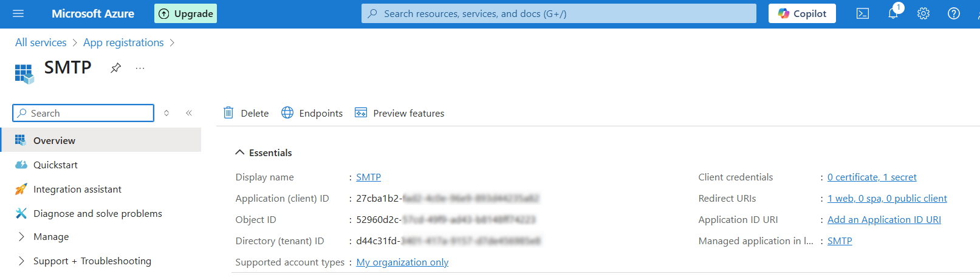
Task: Click the Integration assistant rocket icon
Action: [x=21, y=189]
